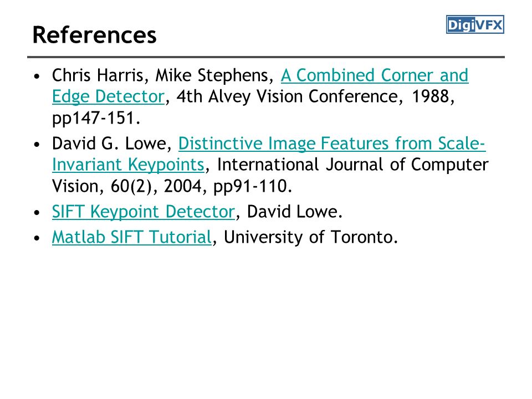Open the SIFT Keypoint Detector link

click(143, 212)
